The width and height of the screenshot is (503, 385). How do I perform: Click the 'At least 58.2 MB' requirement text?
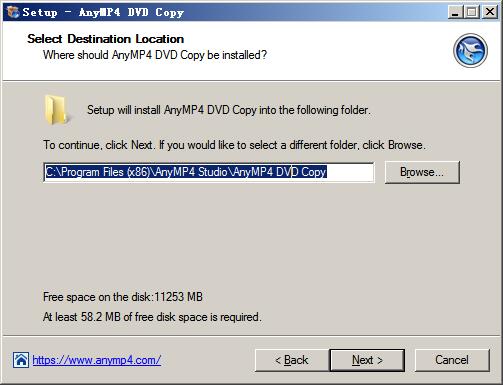(x=152, y=317)
